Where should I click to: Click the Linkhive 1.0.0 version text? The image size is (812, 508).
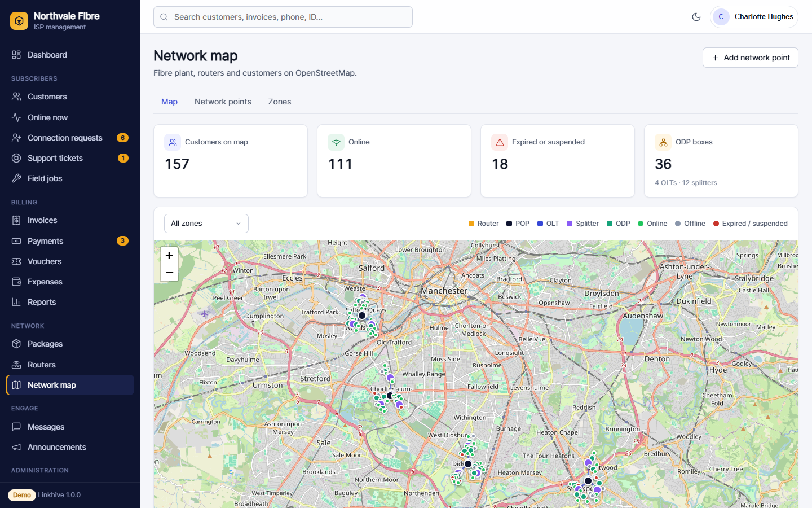tap(59, 495)
